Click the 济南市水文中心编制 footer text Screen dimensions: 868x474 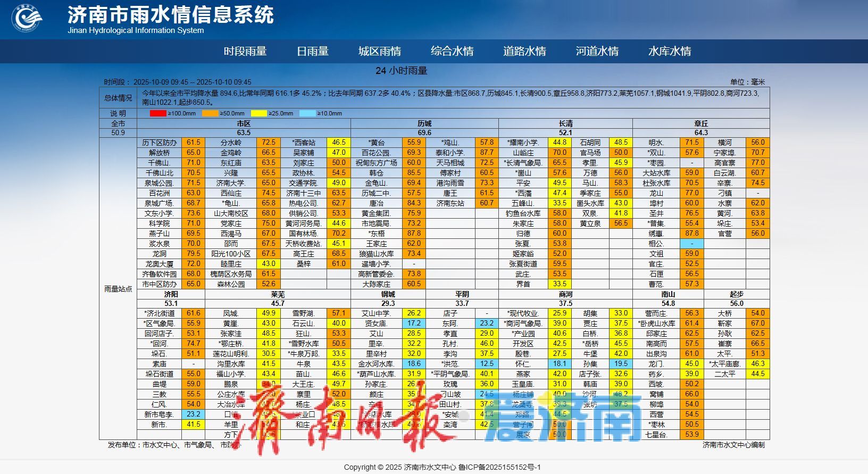tap(733, 445)
